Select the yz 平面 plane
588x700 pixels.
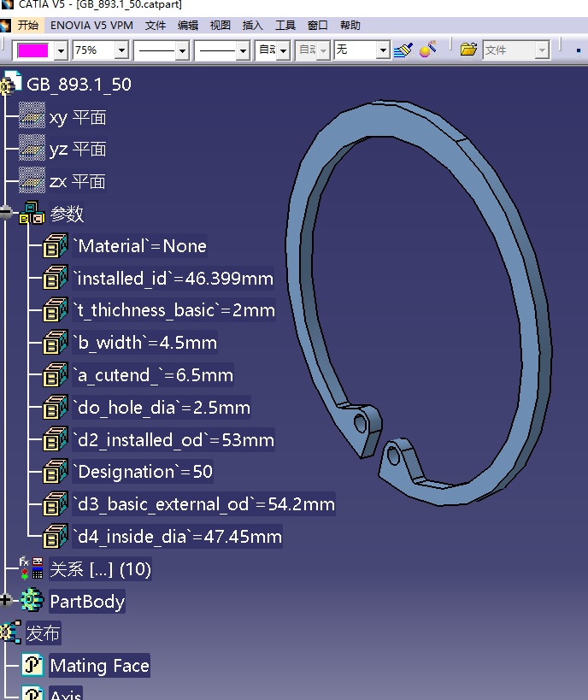point(78,149)
